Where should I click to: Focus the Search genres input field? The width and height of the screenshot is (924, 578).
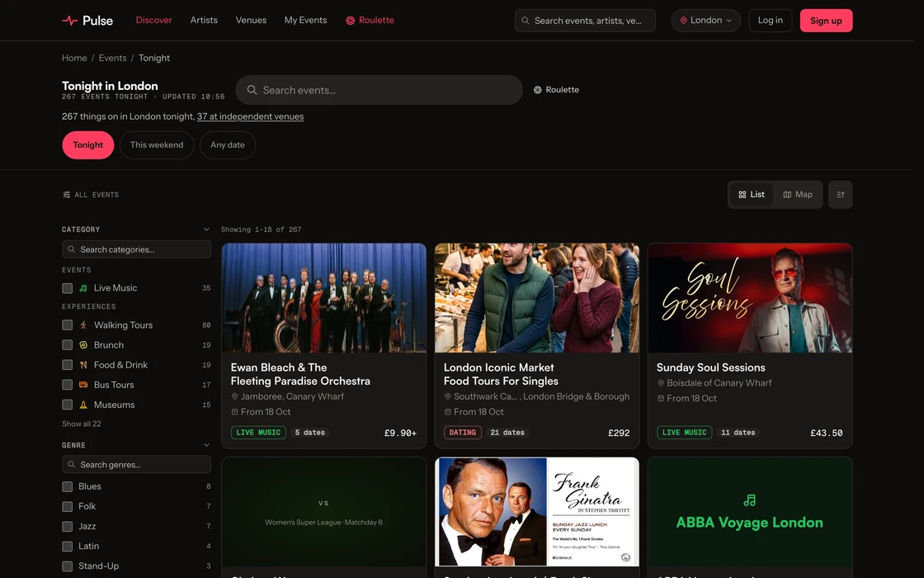(x=136, y=465)
